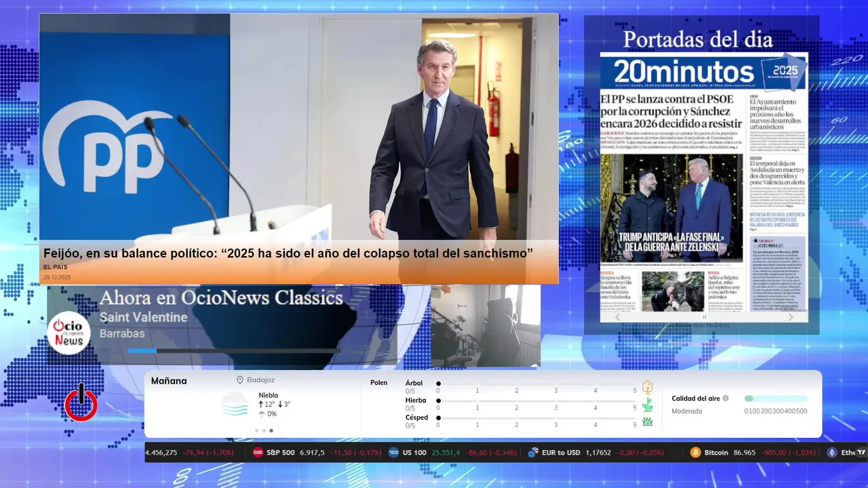Screen dimensions: 868x488
Task: Click the US 100 value '25.551,4'
Action: [x=446, y=452]
